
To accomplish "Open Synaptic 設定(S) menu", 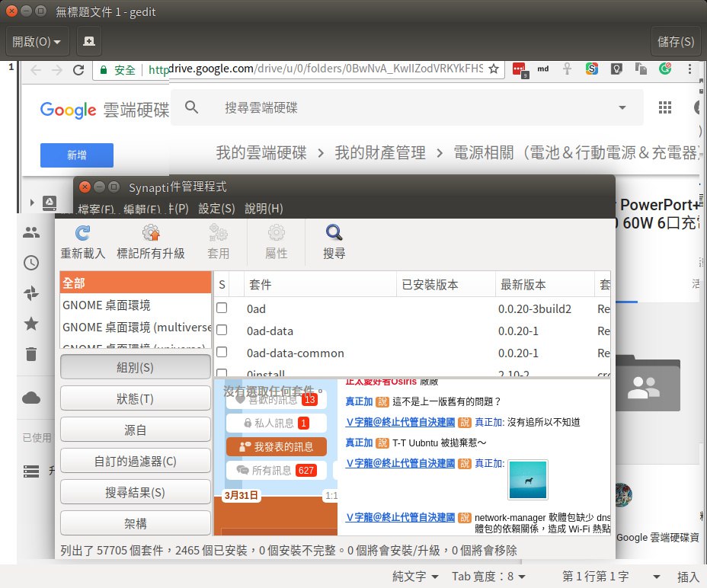I will point(216,209).
